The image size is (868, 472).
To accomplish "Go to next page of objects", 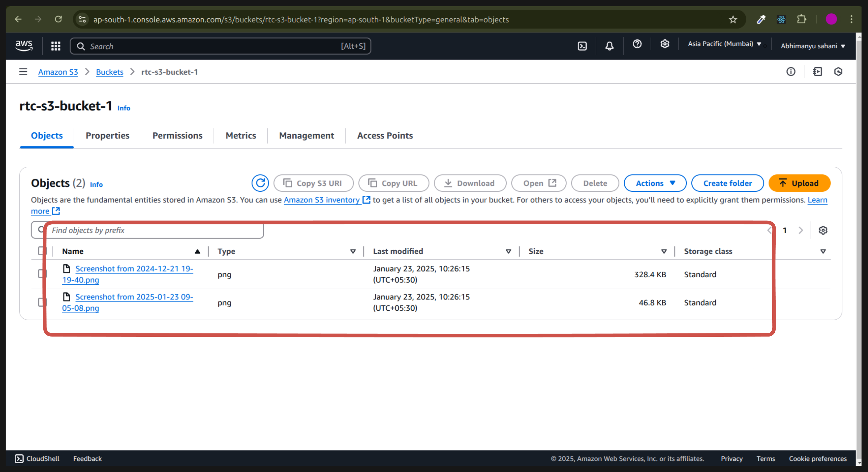I will click(x=801, y=230).
